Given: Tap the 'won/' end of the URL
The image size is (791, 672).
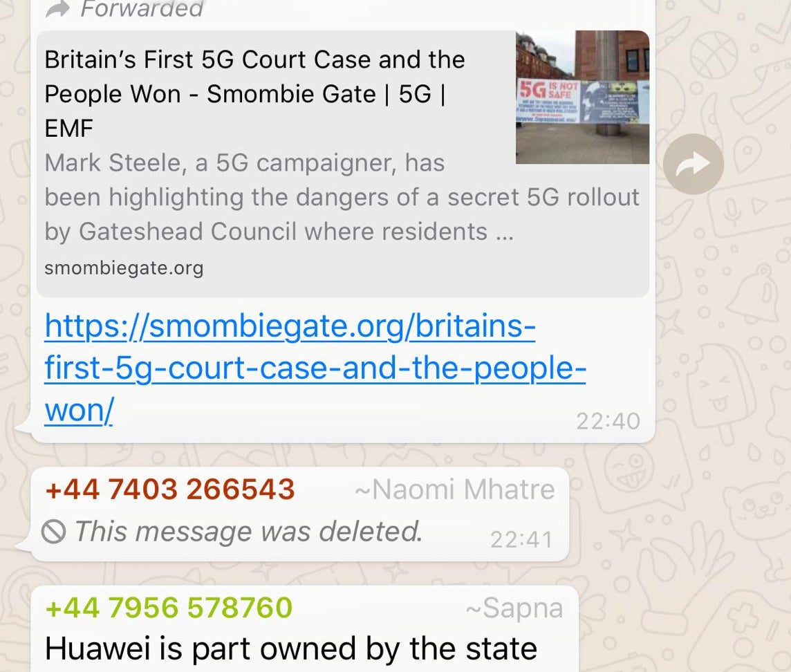Looking at the screenshot, I should (x=80, y=410).
